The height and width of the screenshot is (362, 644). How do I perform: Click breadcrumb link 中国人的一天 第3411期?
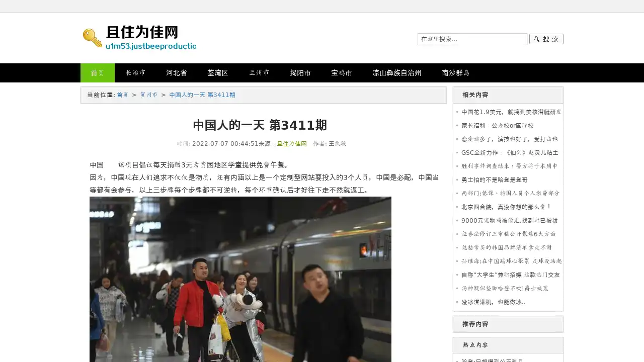(x=202, y=95)
